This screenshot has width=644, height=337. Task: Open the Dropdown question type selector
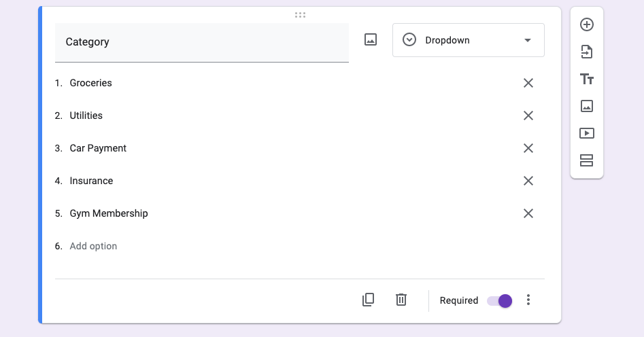pyautogui.click(x=468, y=40)
